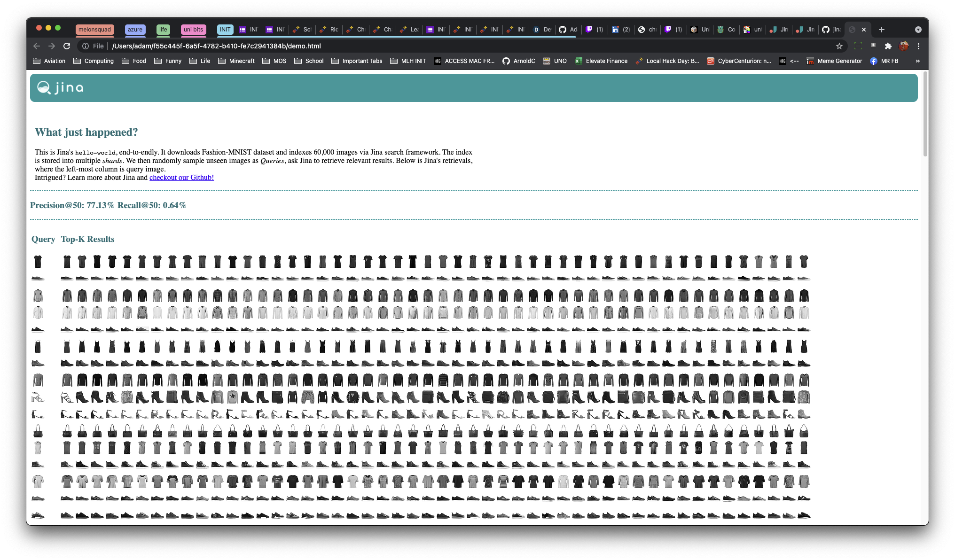955x560 pixels.
Task: Click the Precision@50: 77.13% text
Action: point(72,205)
